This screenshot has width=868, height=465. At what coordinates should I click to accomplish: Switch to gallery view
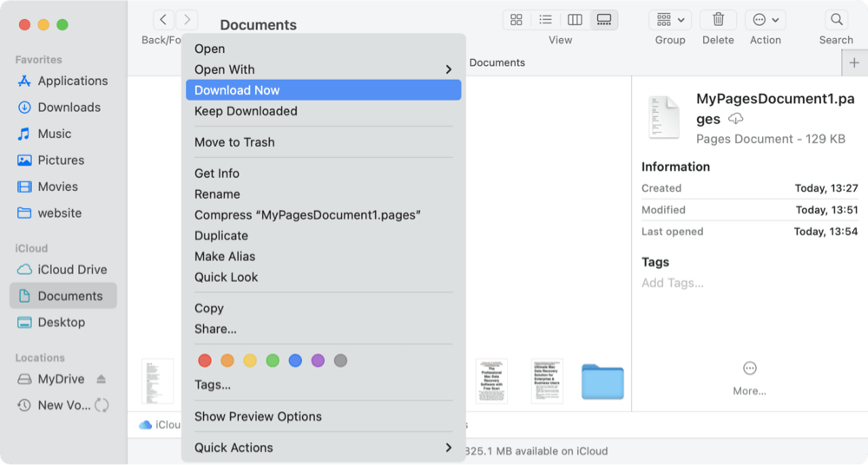604,20
